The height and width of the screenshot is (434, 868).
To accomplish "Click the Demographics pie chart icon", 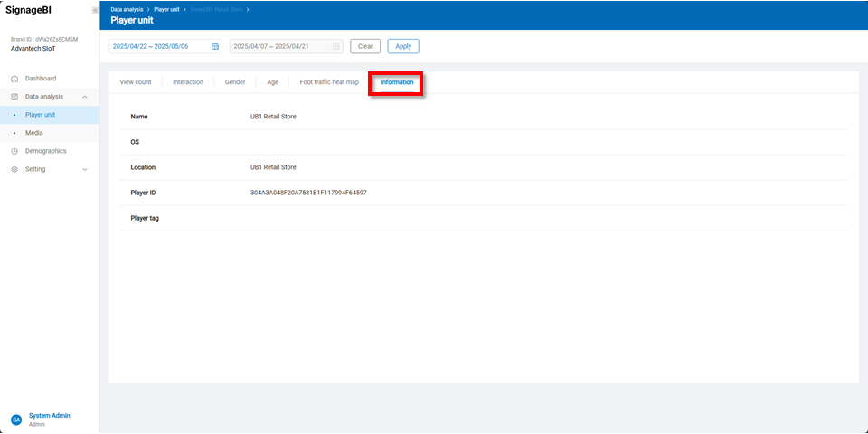I will pos(14,151).
